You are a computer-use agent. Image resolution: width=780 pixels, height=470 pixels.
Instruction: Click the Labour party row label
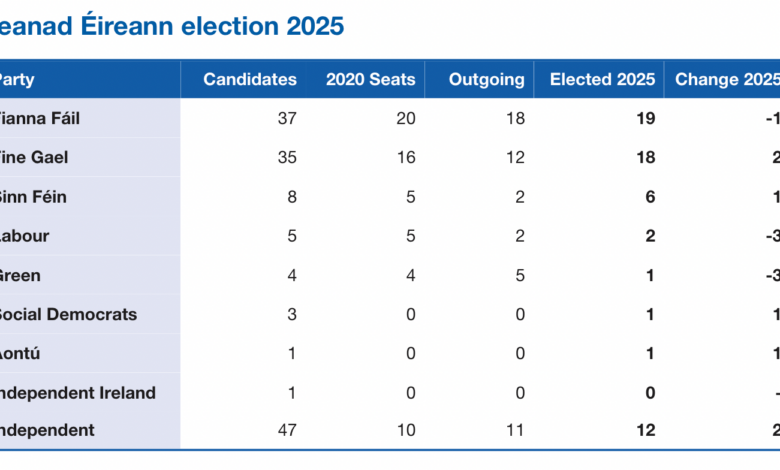[25, 236]
